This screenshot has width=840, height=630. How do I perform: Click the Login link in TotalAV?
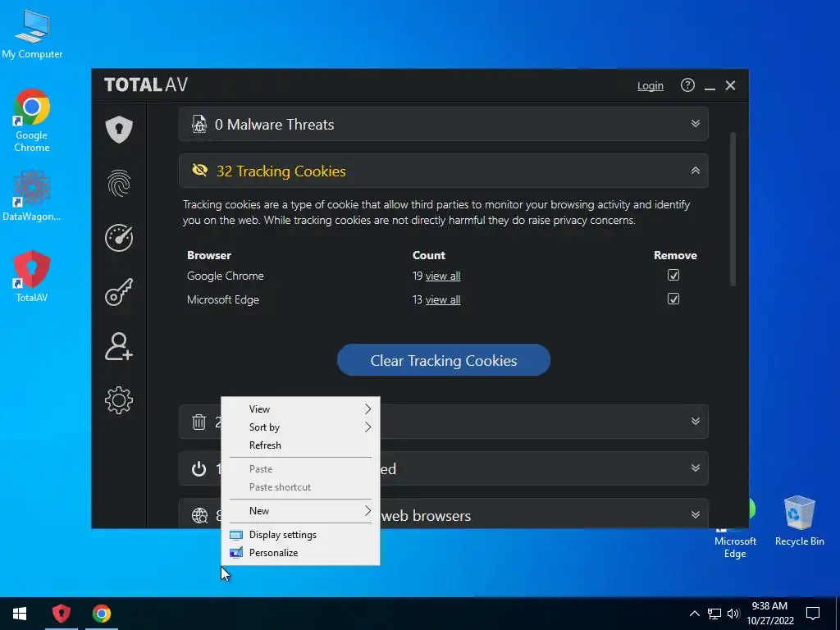point(651,85)
